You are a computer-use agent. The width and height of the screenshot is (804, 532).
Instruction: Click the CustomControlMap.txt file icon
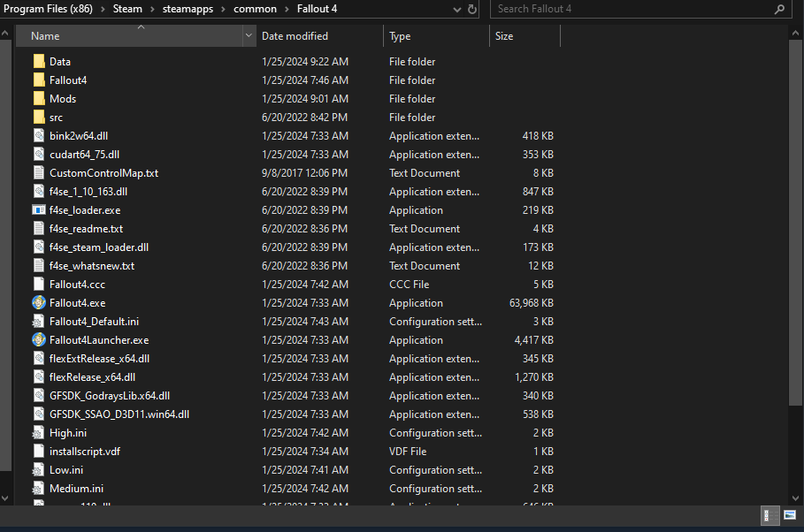coord(39,172)
